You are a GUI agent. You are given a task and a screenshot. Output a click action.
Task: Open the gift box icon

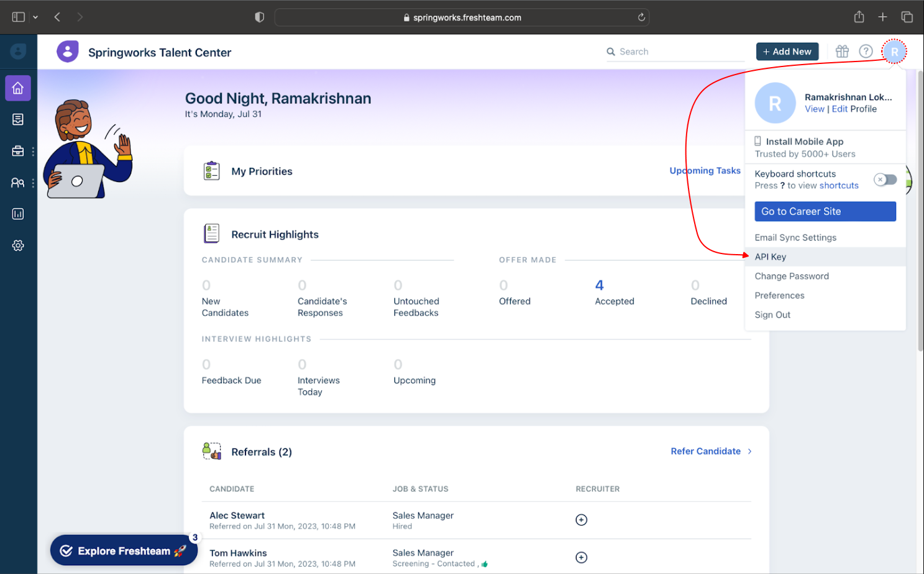point(842,52)
